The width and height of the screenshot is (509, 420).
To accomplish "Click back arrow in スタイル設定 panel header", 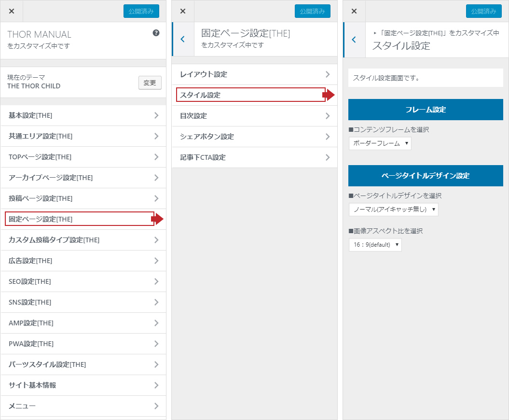I will click(x=354, y=40).
